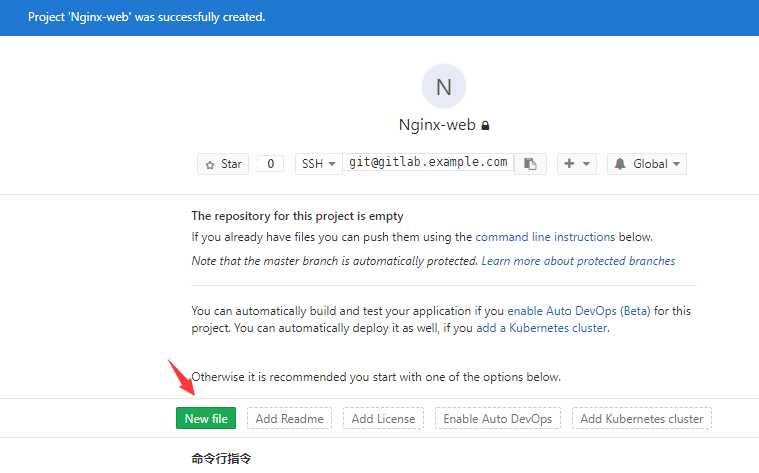Open the SSH protocol dropdown
This screenshot has height=473, width=759.
319,164
